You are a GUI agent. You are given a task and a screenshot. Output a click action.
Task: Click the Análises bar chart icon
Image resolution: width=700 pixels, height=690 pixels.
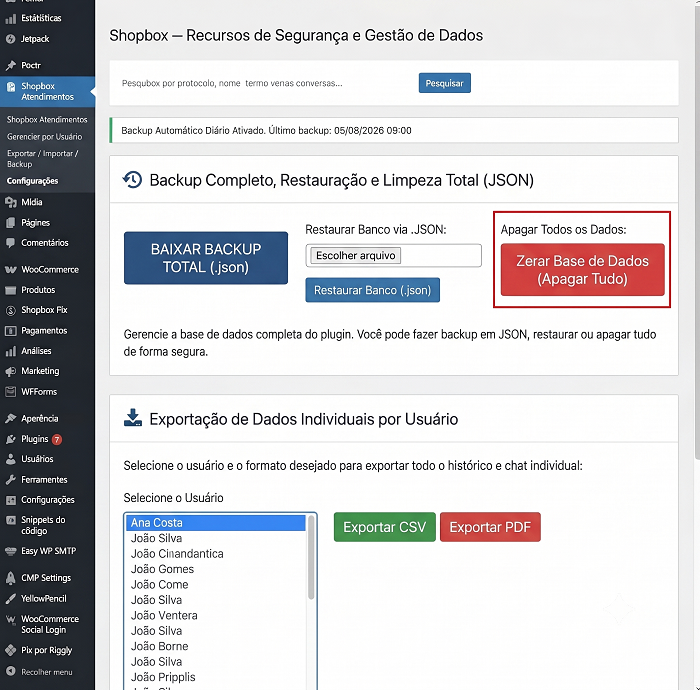tap(11, 351)
